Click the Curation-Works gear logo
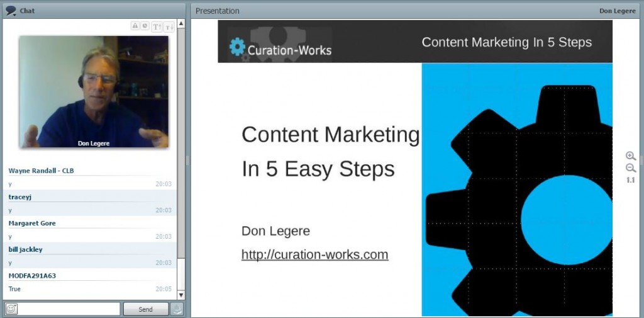 (237, 48)
